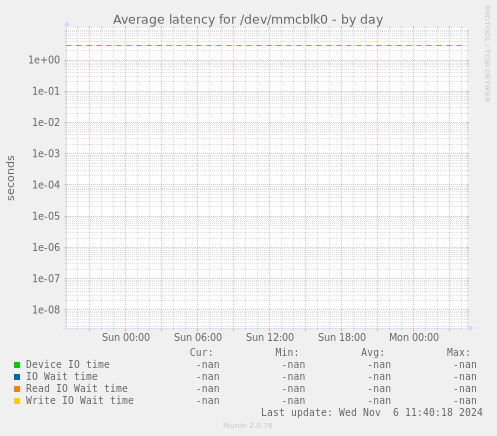Viewport: 497px width, 436px height.
Task: Click the '1e-06' y-axis tick label
Action: click(46, 247)
